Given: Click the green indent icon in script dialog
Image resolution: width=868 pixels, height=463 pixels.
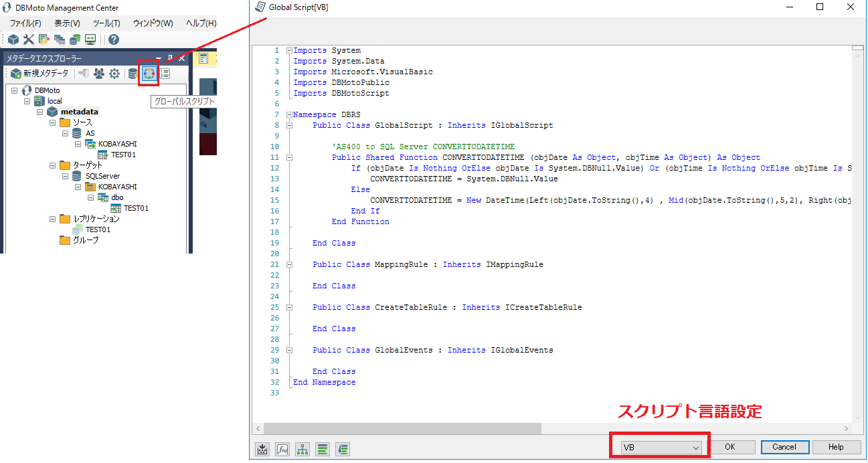Looking at the screenshot, I should (x=343, y=448).
